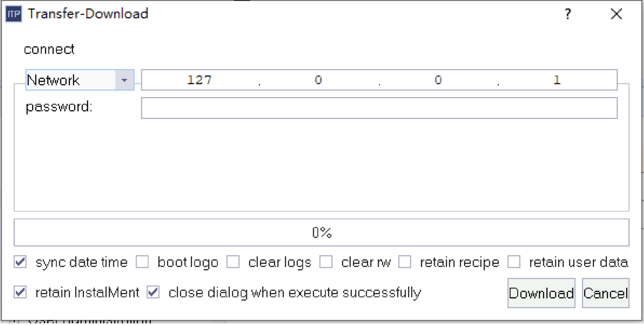Enable the boot logo checkbox
The image size is (644, 325).
coord(142,262)
